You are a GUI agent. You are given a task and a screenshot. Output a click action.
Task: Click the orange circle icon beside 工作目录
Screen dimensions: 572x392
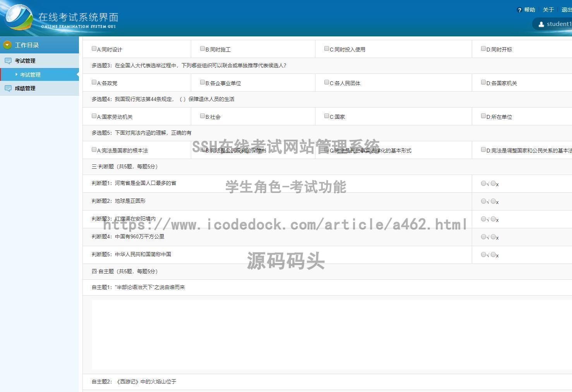coord(7,45)
